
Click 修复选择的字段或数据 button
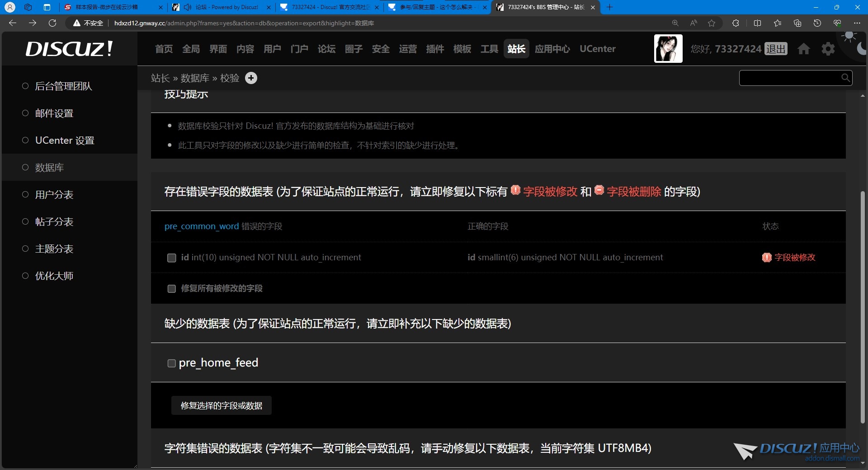(x=222, y=406)
